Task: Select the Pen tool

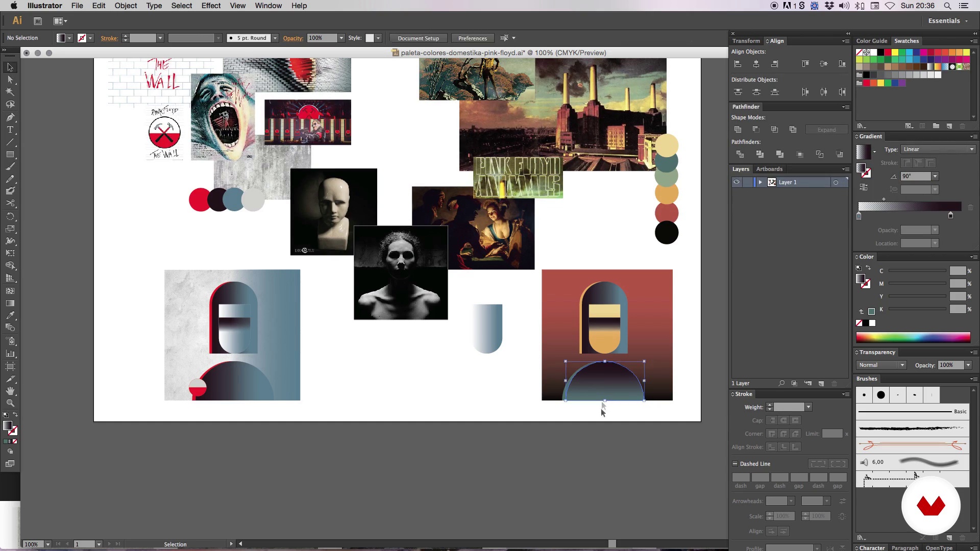Action: [x=10, y=117]
